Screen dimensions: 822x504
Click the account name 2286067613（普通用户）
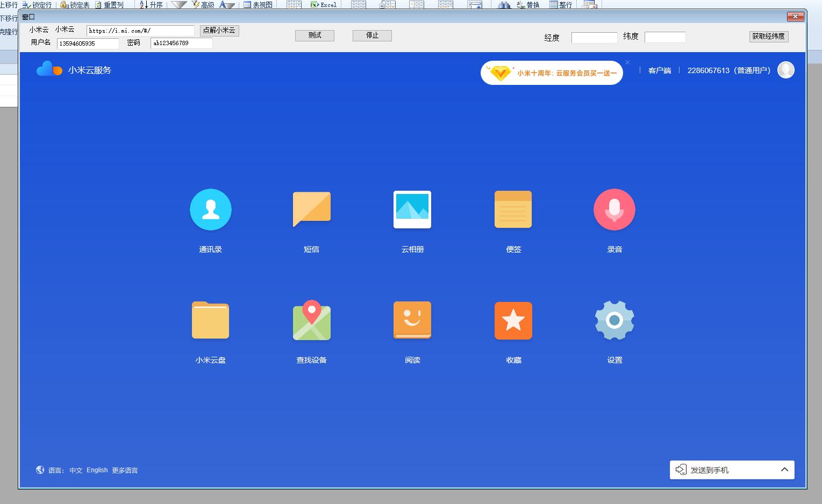[x=729, y=70]
